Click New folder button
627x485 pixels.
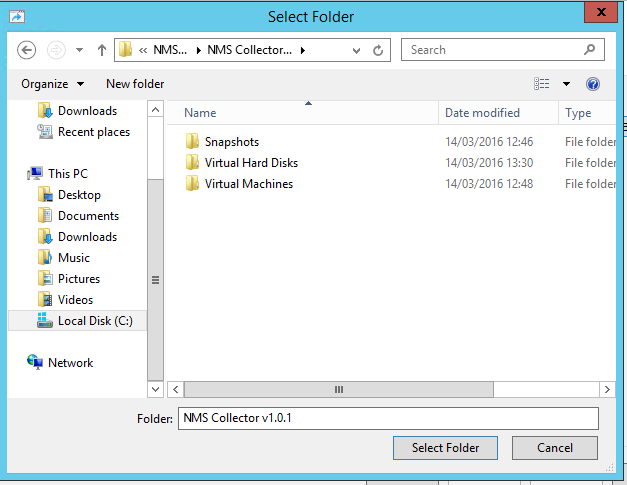[x=135, y=84]
